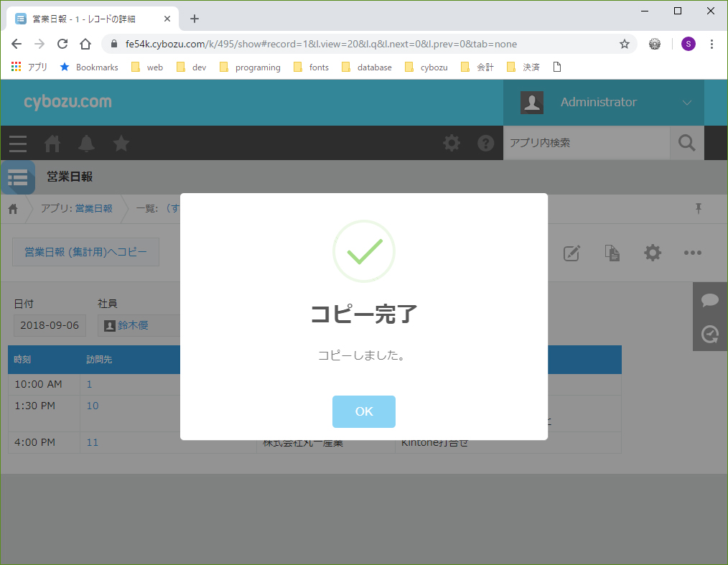Open the comments speech bubble panel
The image size is (728, 565).
click(x=710, y=300)
